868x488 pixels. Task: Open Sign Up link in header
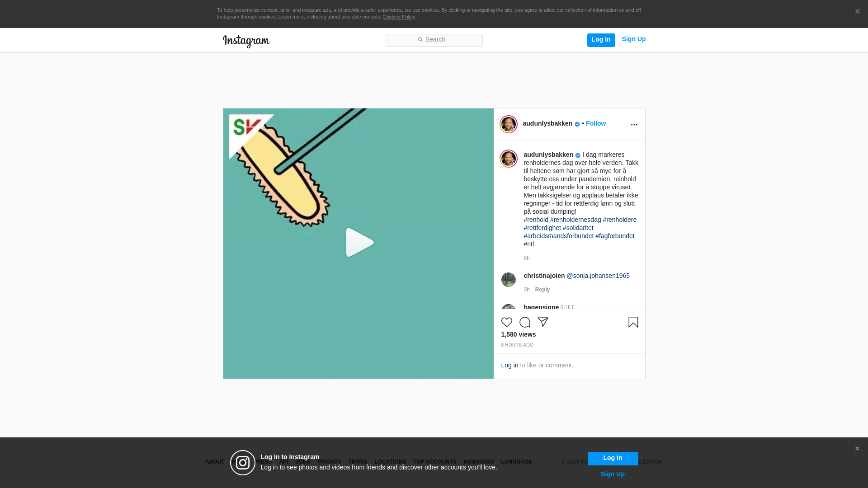633,39
